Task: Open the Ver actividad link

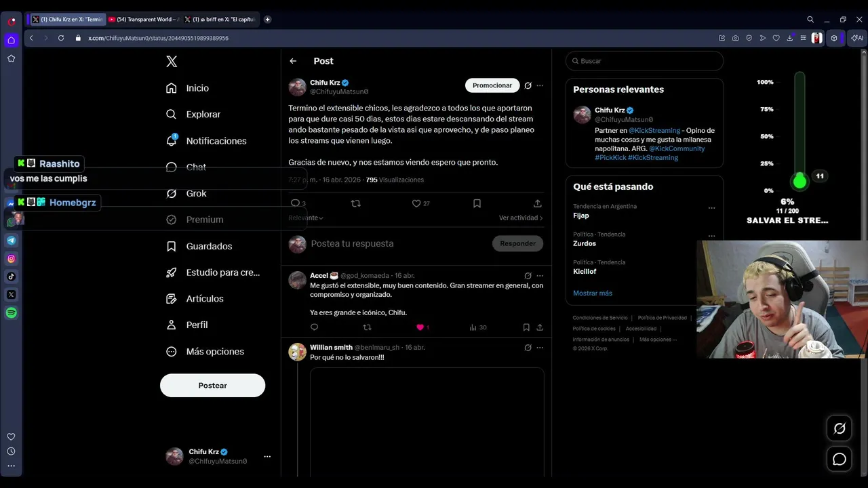Action: click(521, 218)
